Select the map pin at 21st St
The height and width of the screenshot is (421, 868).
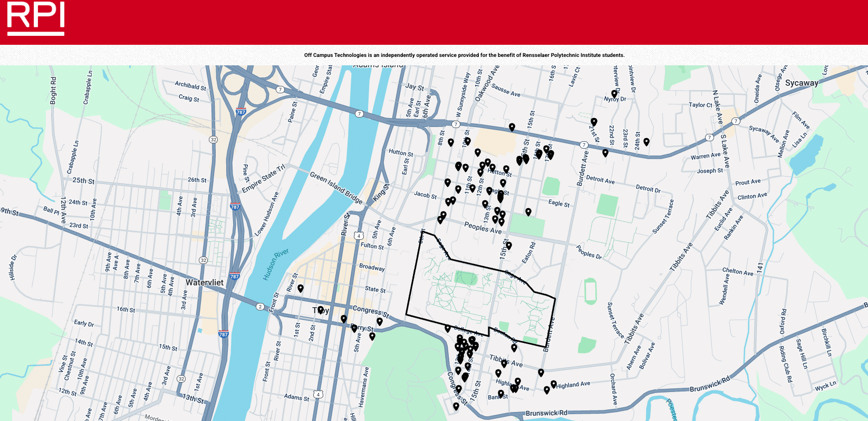point(594,122)
